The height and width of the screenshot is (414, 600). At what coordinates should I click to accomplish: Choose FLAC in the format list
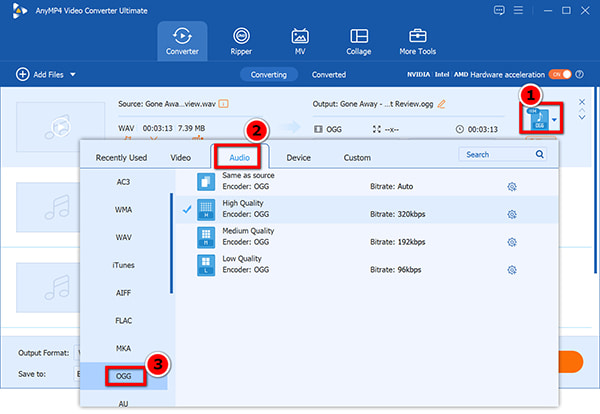[x=124, y=321]
